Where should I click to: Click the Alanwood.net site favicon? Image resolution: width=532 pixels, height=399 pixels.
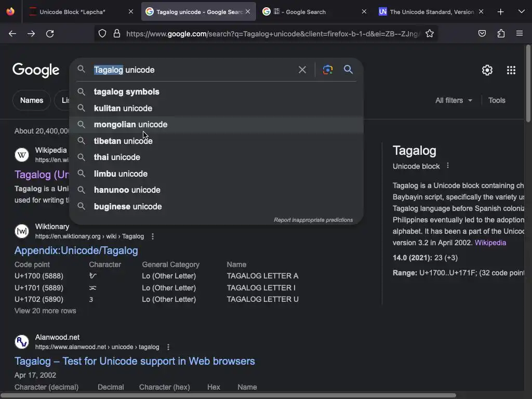(x=22, y=342)
